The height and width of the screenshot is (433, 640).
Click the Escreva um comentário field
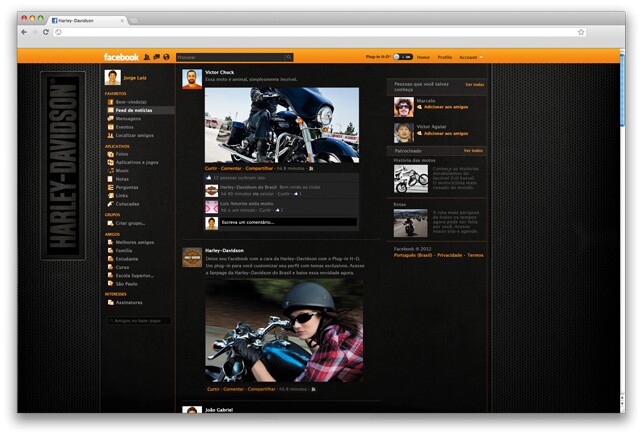(288, 222)
